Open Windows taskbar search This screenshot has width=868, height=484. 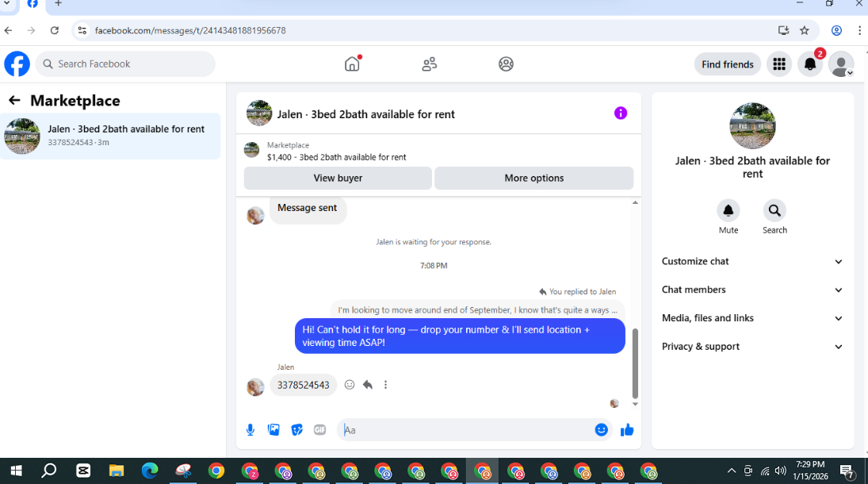pyautogui.click(x=48, y=471)
